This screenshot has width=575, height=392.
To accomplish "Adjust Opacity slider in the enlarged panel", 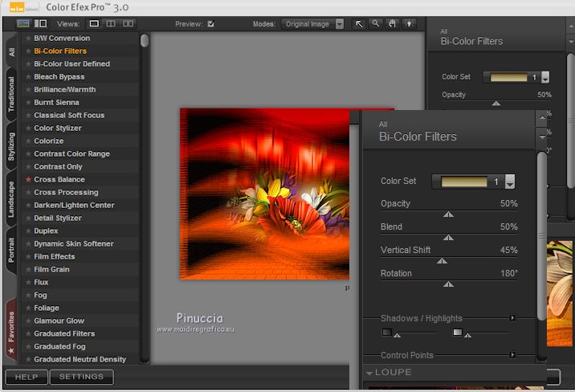I will point(448,214).
